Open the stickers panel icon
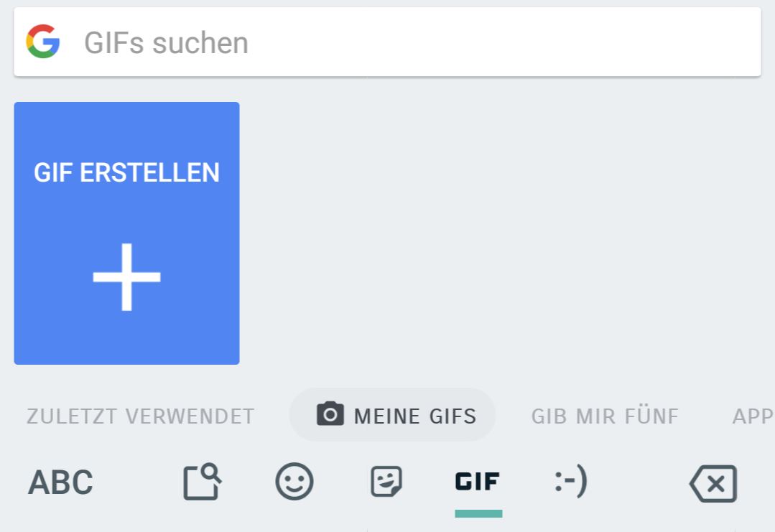This screenshot has width=775, height=532. (386, 481)
